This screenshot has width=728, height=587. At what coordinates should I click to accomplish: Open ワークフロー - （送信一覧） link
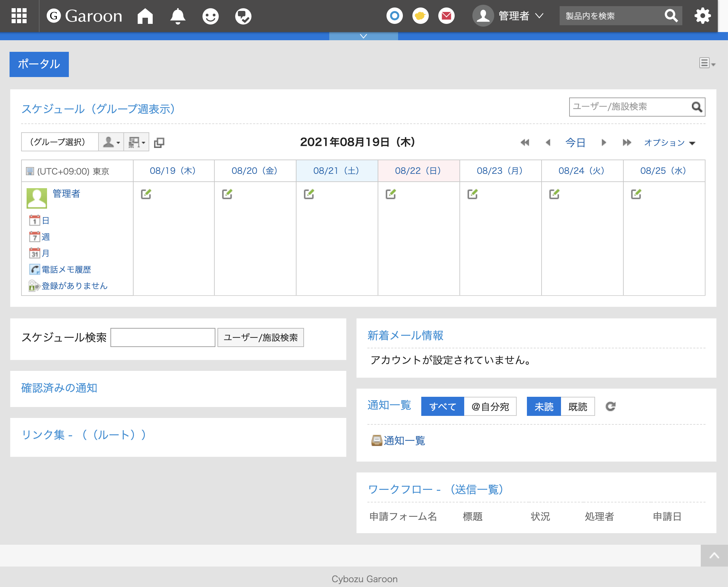pos(436,490)
